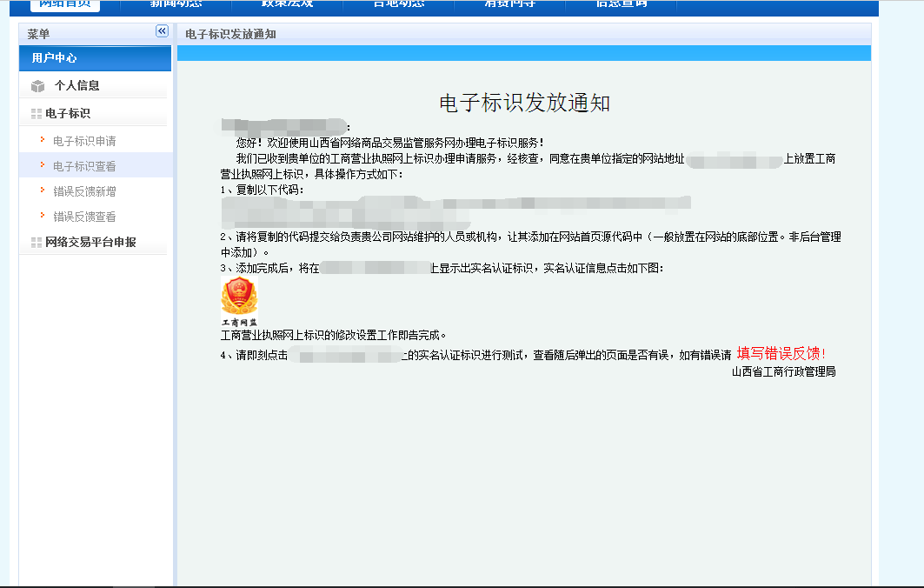924x588 pixels.
Task: Click the 菜单 sidebar header label
Action: tap(38, 34)
